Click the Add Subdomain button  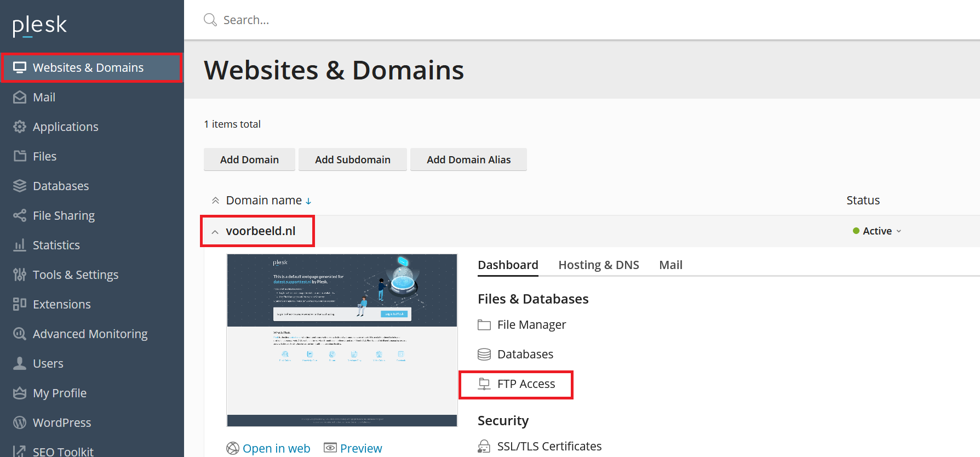pyautogui.click(x=353, y=159)
